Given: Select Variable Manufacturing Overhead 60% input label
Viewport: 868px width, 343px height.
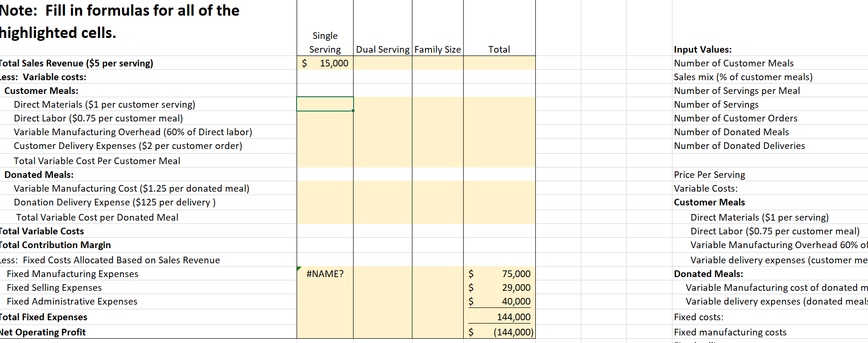Looking at the screenshot, I should [x=779, y=245].
